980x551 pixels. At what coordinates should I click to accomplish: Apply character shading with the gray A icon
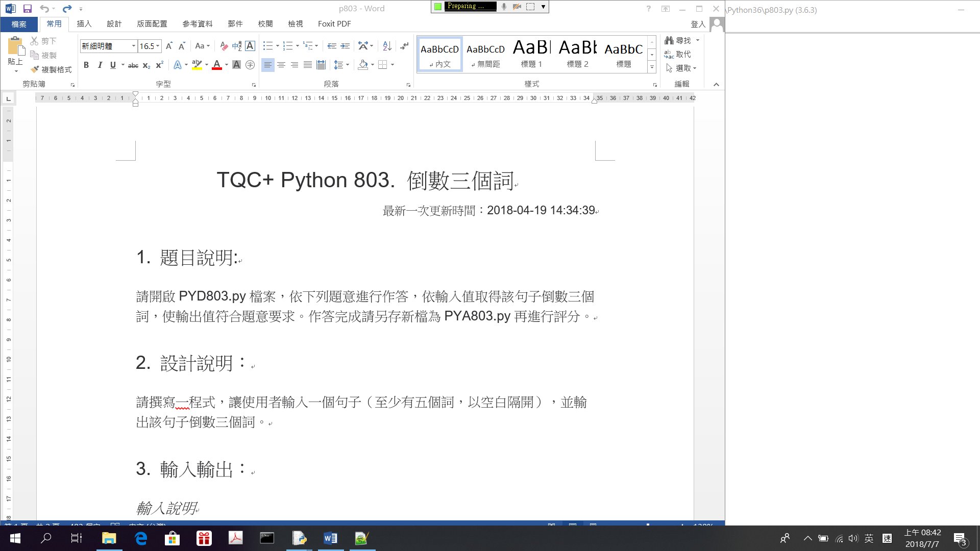click(x=236, y=65)
